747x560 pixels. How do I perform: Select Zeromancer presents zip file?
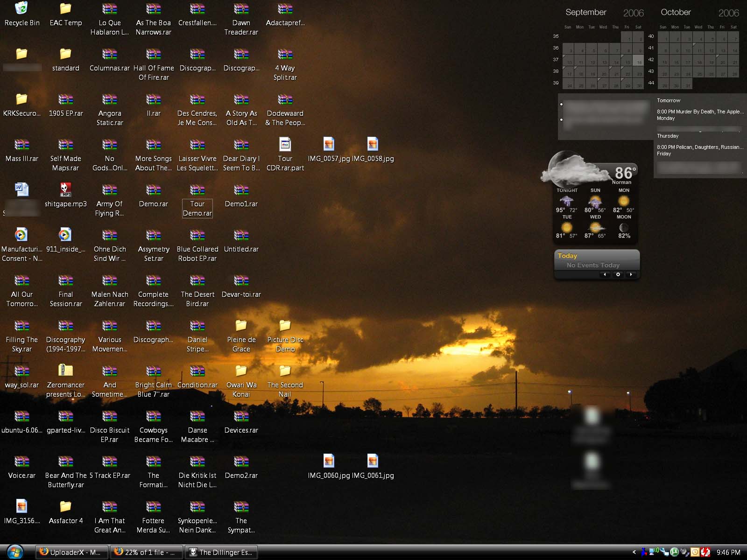65,381
